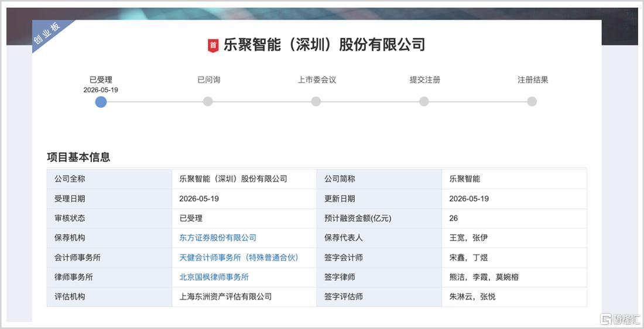Click the 签字评估师 label cell
Screen dimensions: 644x329
[x=379, y=297]
